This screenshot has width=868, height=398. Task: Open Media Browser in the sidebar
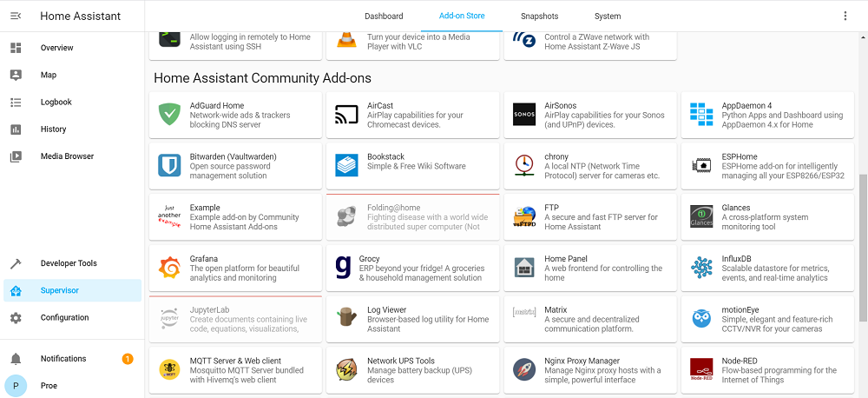point(73,156)
